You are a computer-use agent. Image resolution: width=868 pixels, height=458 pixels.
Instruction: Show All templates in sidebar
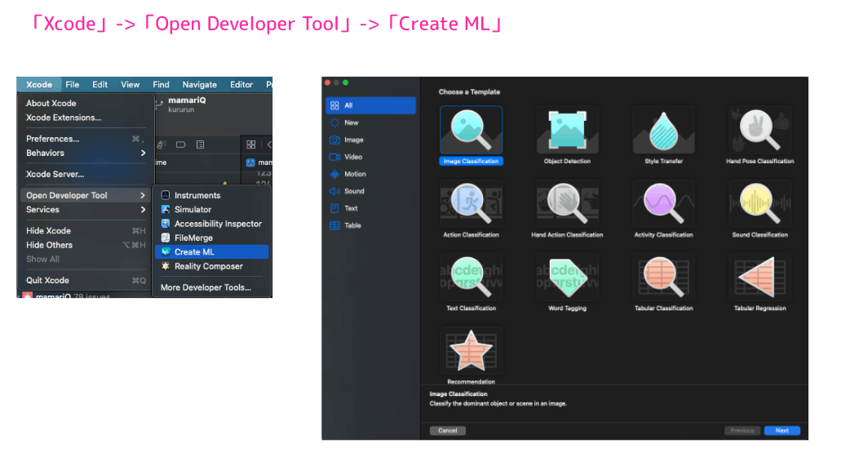point(371,105)
